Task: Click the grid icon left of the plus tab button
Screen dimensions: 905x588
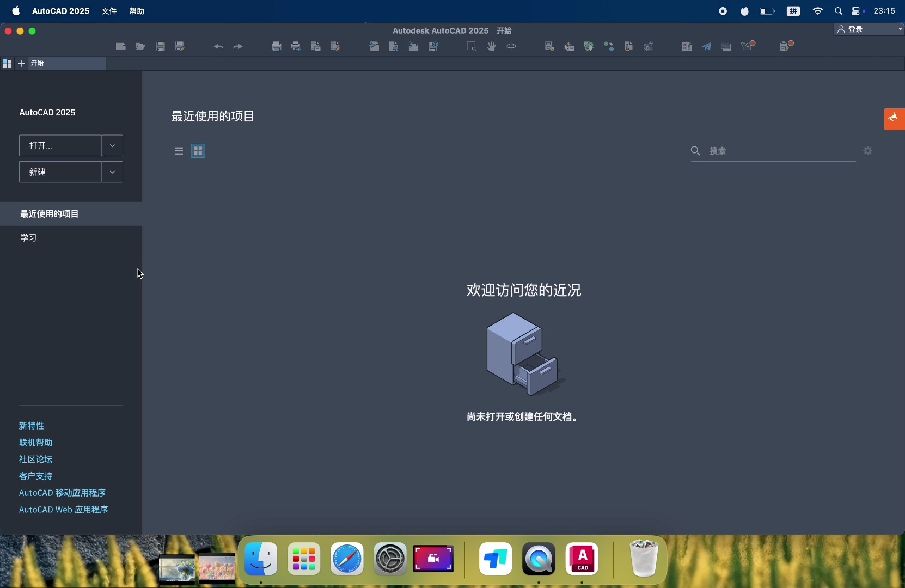Action: tap(7, 64)
